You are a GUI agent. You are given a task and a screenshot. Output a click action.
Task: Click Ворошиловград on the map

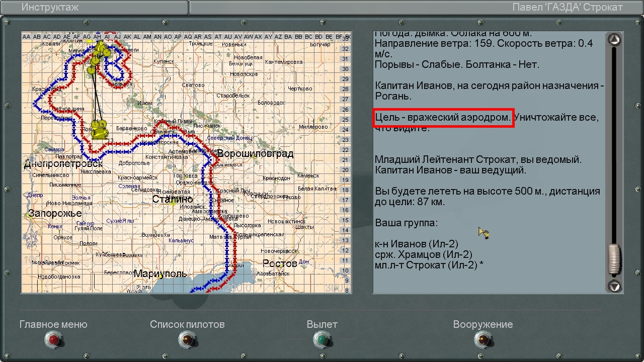coord(255,154)
